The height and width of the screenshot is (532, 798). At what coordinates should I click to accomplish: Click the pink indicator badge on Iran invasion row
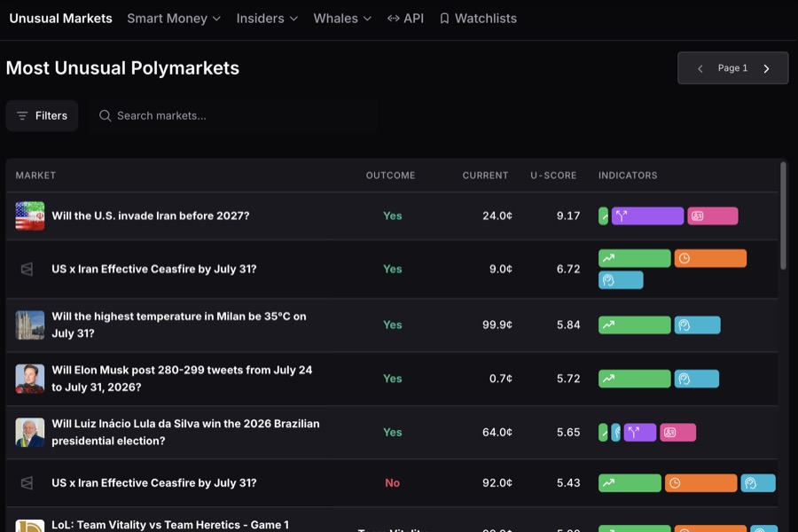pos(713,215)
